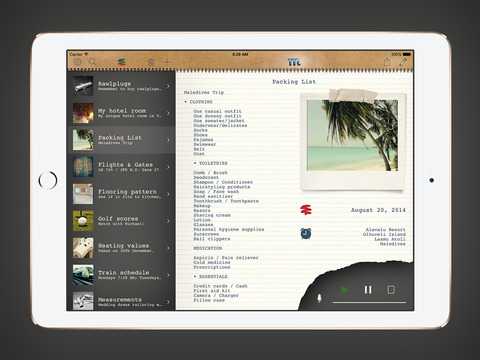Click chevron on Train schedule row
The image size is (480, 360).
(x=168, y=275)
